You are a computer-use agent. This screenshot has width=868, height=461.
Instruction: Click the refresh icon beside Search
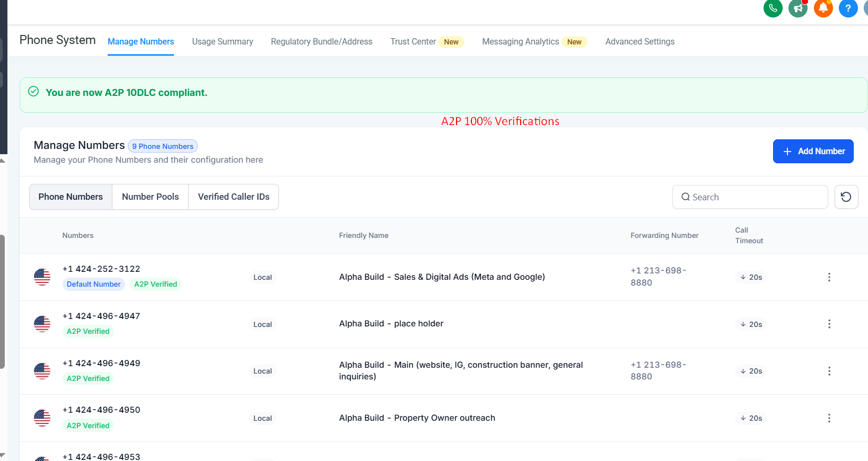click(x=846, y=197)
